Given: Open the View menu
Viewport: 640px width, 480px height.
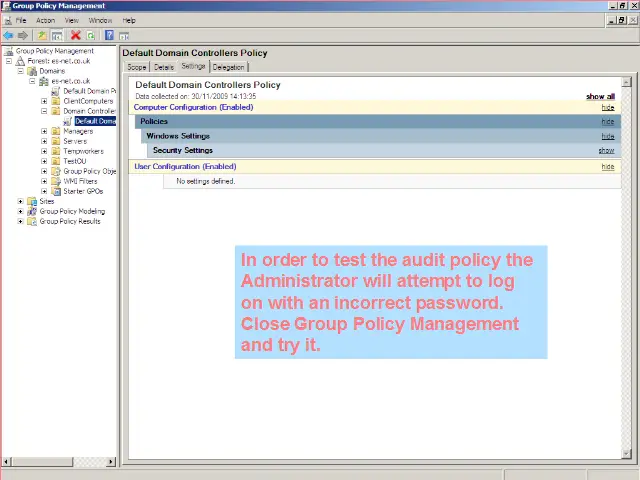Looking at the screenshot, I should (71, 20).
